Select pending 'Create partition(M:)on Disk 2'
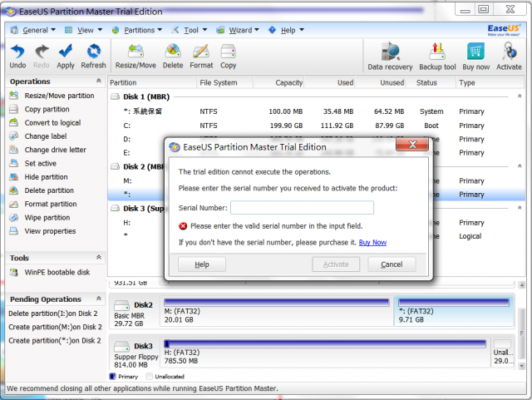Image resolution: width=532 pixels, height=400 pixels. coord(56,327)
